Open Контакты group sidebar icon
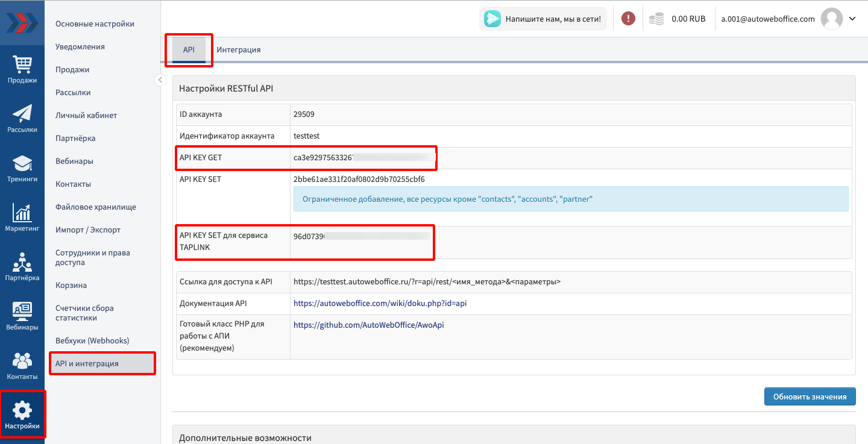Viewport: 868px width, 444px height. [x=22, y=361]
